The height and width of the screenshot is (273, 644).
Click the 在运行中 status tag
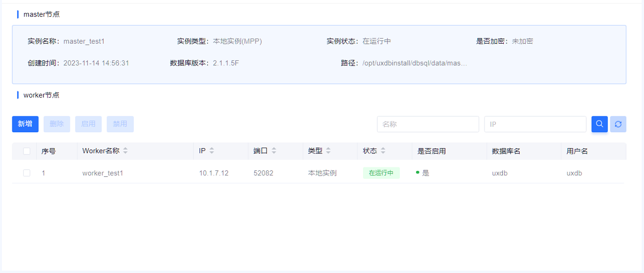[x=381, y=173]
